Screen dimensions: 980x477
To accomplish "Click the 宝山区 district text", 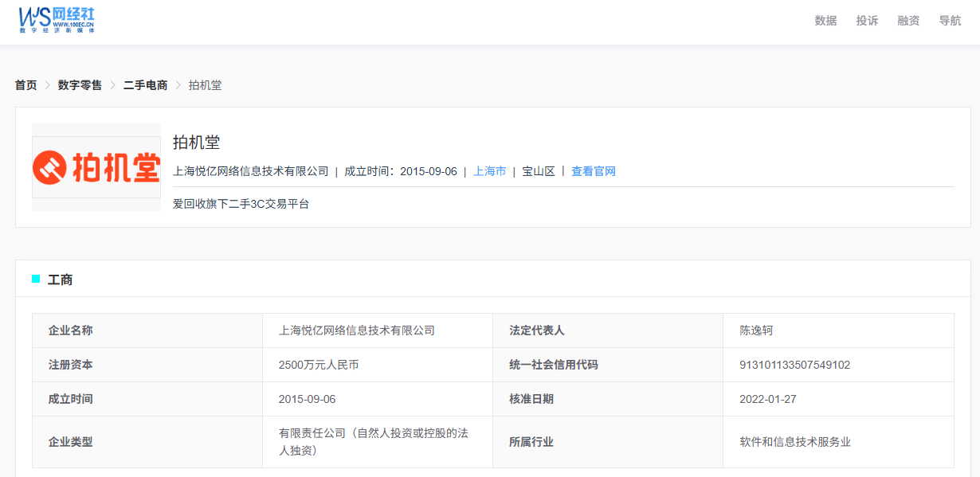I will pos(538,171).
